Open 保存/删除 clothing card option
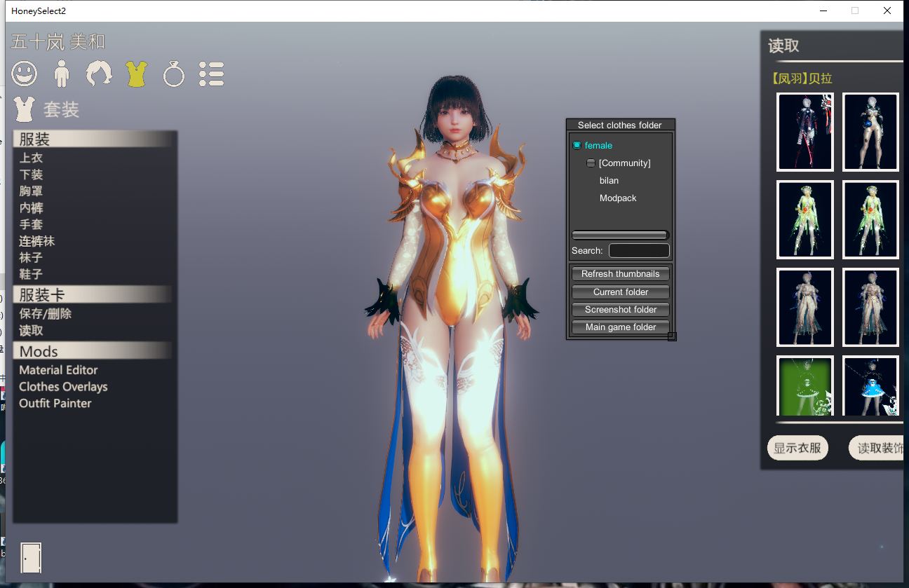 tap(46, 313)
